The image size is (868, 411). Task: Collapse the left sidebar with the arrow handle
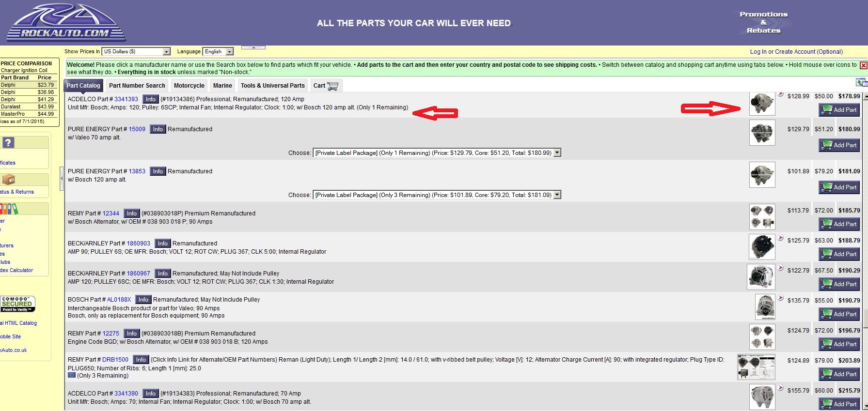62,179
